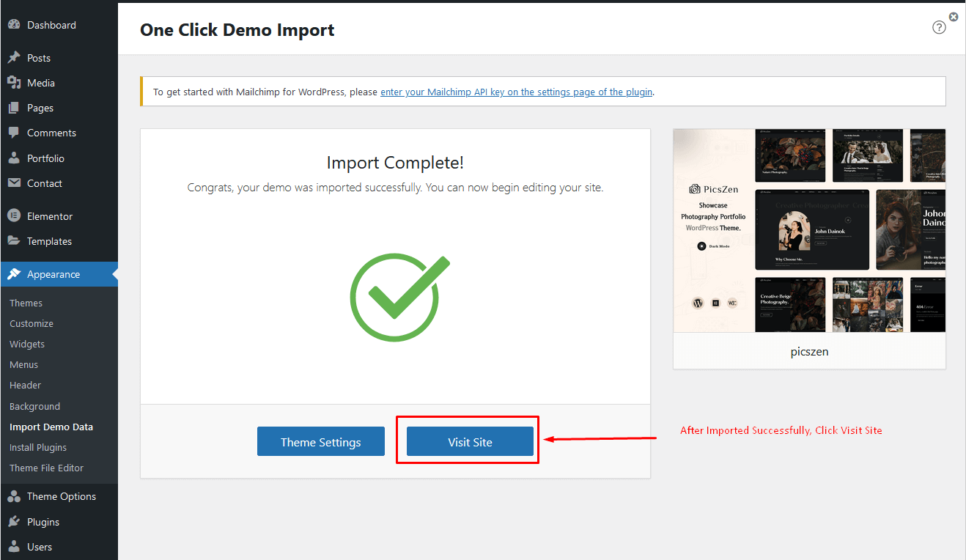This screenshot has height=560, width=966.
Task: Open the Dashboard menu
Action: click(x=51, y=25)
